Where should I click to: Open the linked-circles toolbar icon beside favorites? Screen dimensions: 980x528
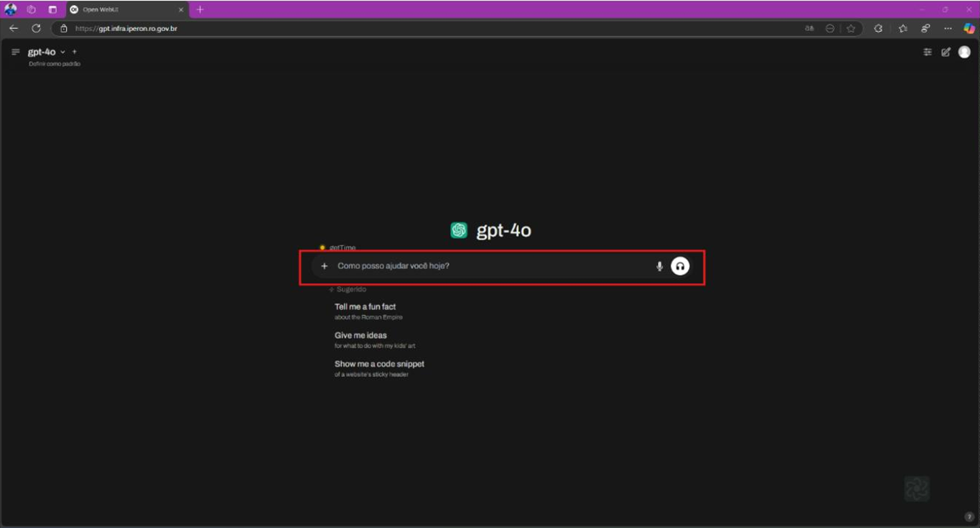925,29
